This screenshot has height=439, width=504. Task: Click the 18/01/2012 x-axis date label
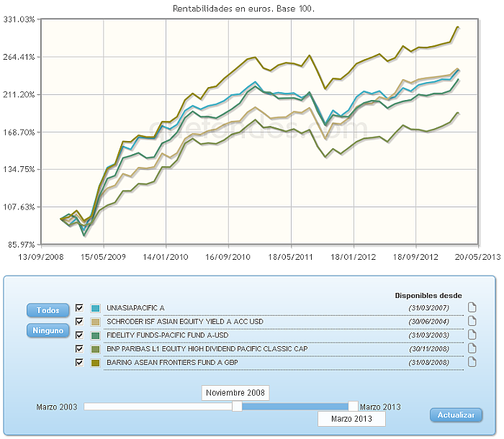click(x=353, y=257)
